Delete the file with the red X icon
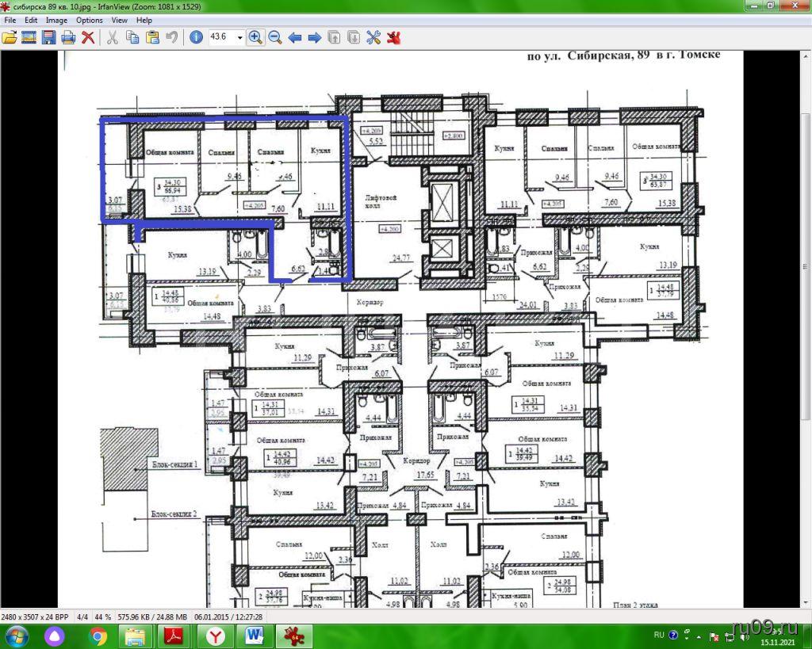The image size is (812, 649). (x=89, y=37)
